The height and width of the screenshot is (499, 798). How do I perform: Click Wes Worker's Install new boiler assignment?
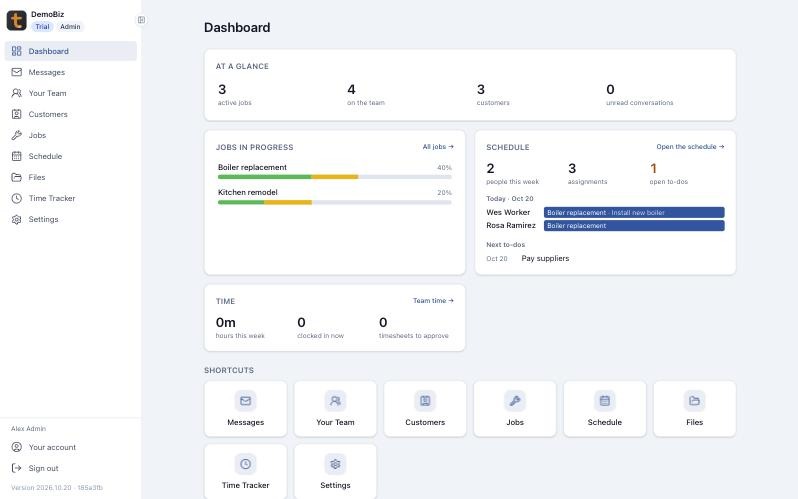[x=634, y=212]
